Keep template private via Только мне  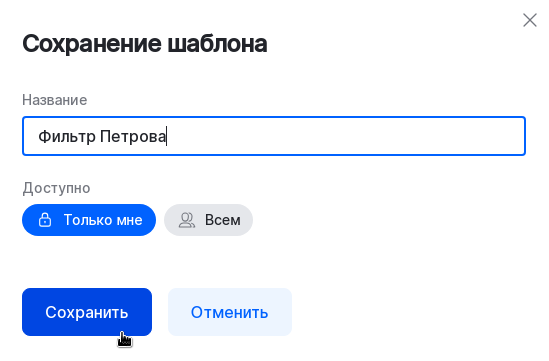89,220
